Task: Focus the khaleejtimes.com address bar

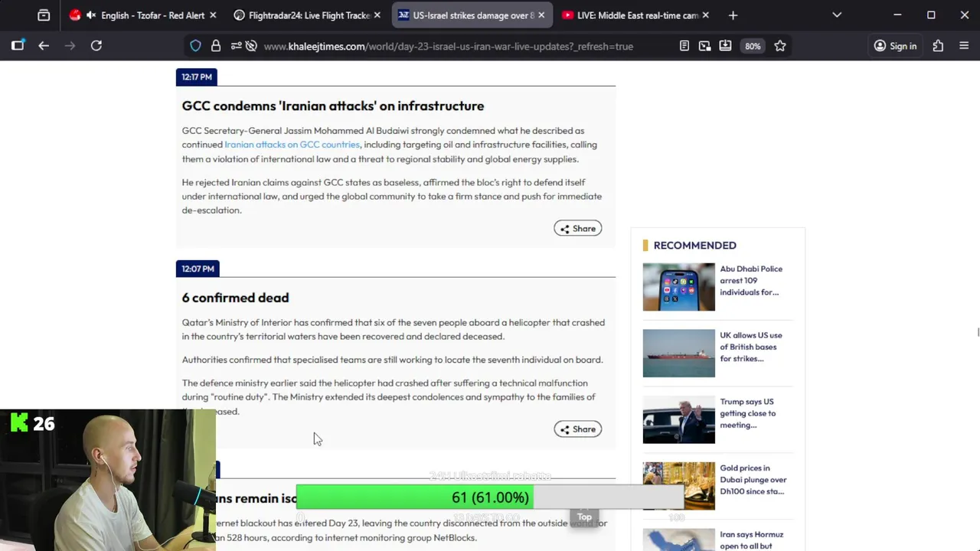Action: 448,46
